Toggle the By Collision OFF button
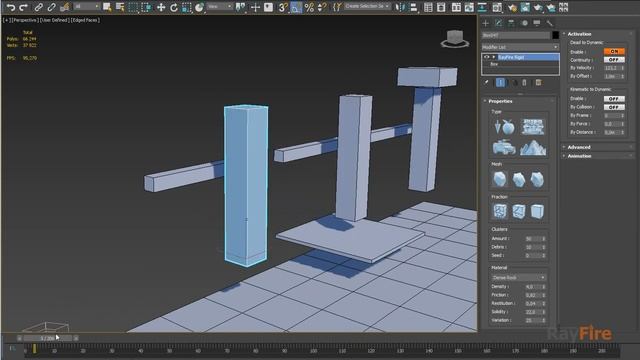Image resolution: width=640 pixels, height=360 pixels. 614,107
